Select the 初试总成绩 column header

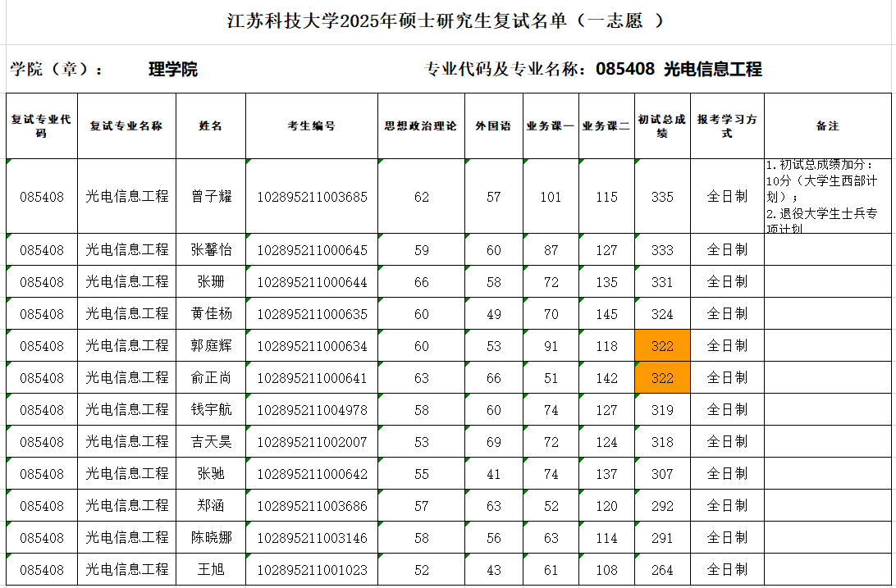pyautogui.click(x=662, y=126)
